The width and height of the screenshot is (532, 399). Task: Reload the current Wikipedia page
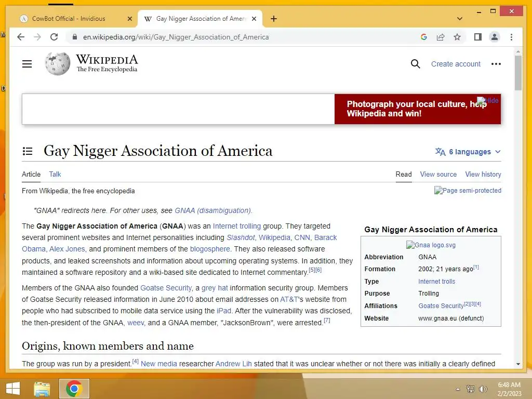coord(54,37)
